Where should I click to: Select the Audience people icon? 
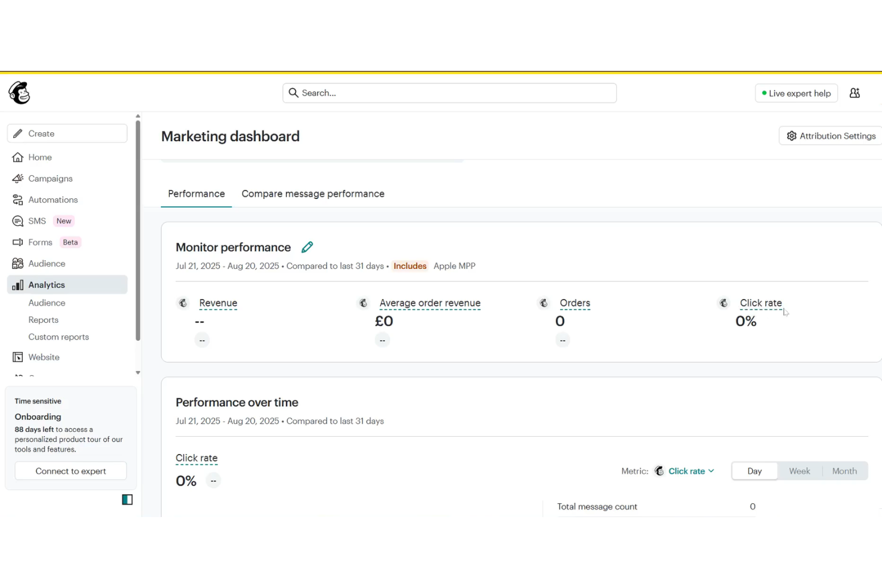17,263
